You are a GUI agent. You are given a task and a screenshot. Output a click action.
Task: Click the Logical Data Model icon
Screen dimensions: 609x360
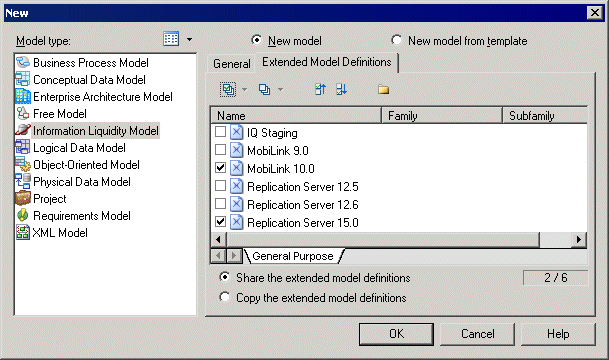23,148
